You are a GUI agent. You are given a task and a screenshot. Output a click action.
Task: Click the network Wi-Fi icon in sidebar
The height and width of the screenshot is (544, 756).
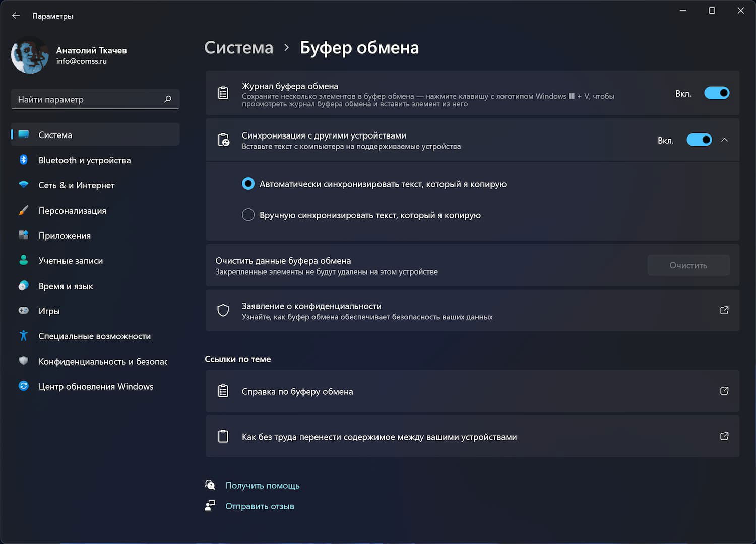click(24, 185)
